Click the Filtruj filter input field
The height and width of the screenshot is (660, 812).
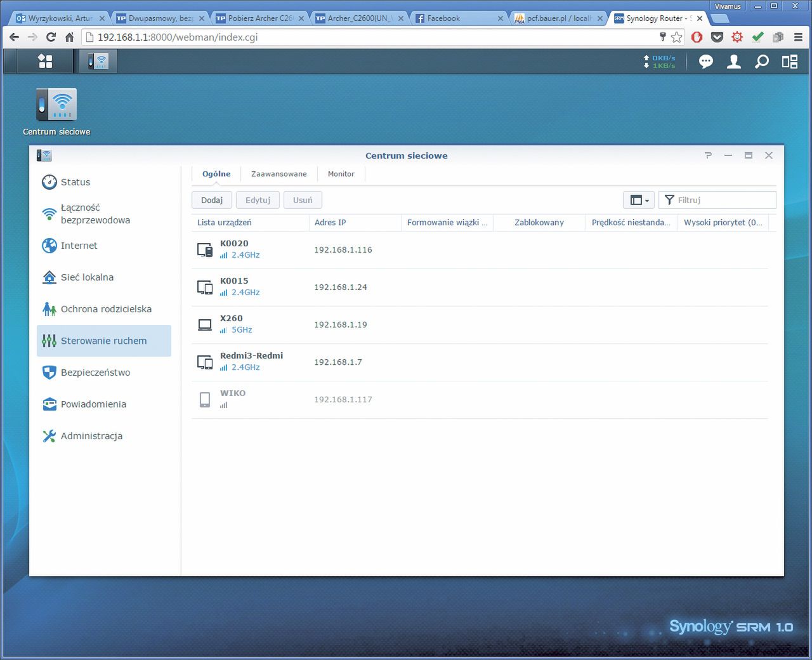click(x=717, y=200)
